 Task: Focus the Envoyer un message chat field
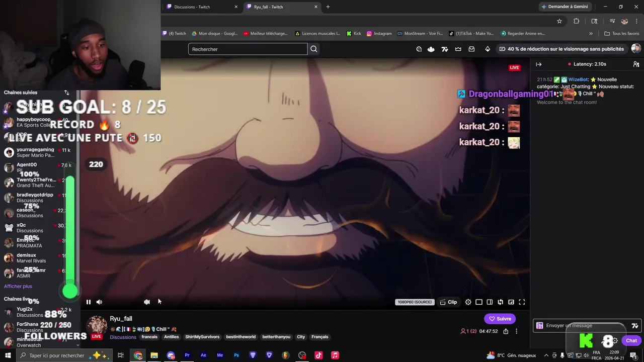pos(586,326)
